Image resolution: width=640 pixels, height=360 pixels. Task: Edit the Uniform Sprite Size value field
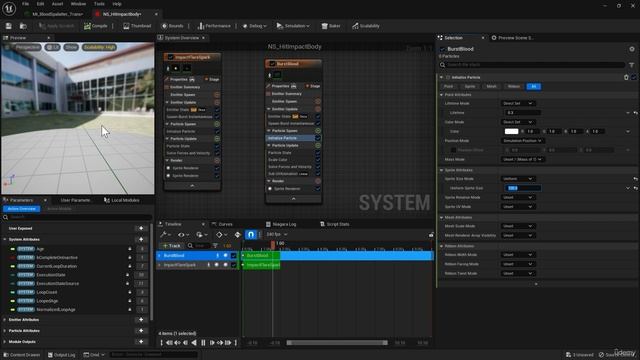[523, 188]
